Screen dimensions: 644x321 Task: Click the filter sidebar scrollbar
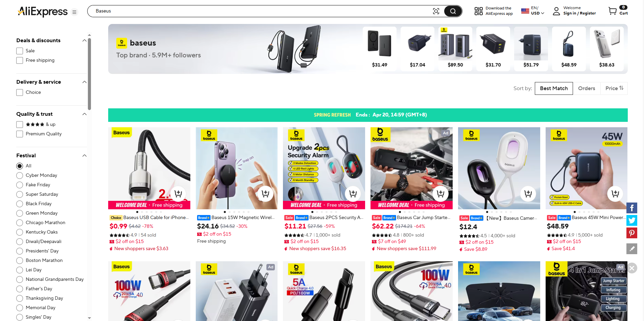(89, 74)
